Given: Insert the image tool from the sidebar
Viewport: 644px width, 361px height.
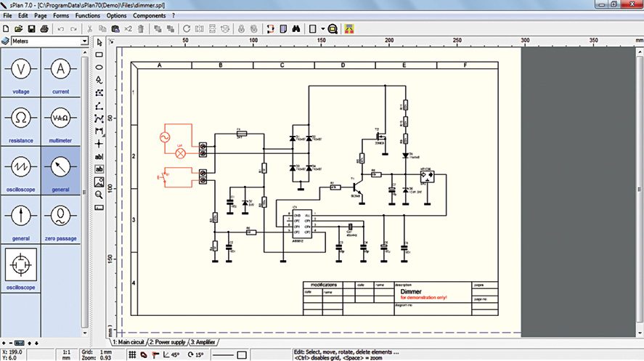Looking at the screenshot, I should [99, 182].
